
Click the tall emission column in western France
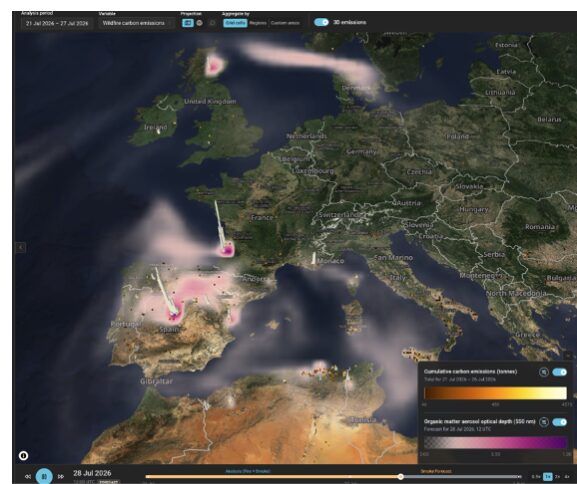[x=220, y=225]
